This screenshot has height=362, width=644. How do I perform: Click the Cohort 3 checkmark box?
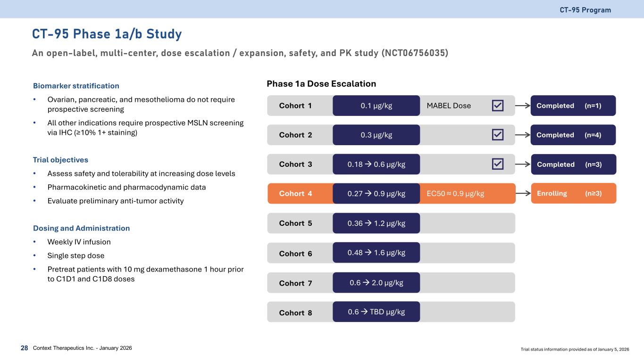497,164
